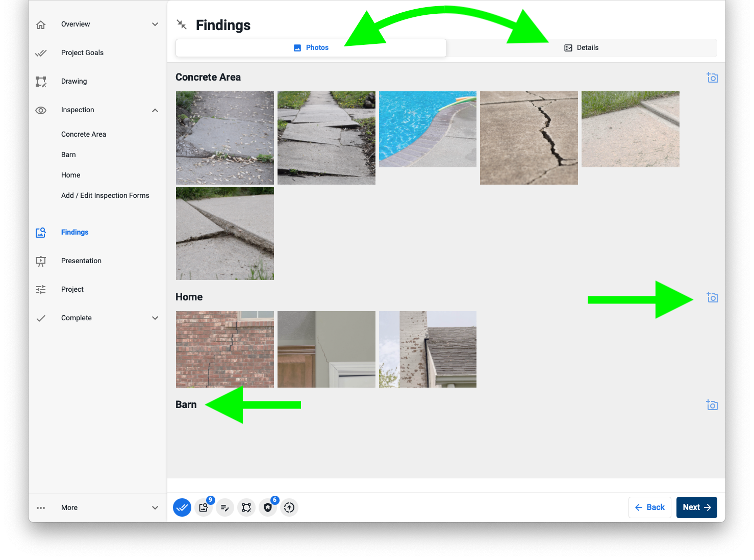Viewport: 754px width, 560px height.
Task: Open the Home inspection form
Action: [x=71, y=175]
